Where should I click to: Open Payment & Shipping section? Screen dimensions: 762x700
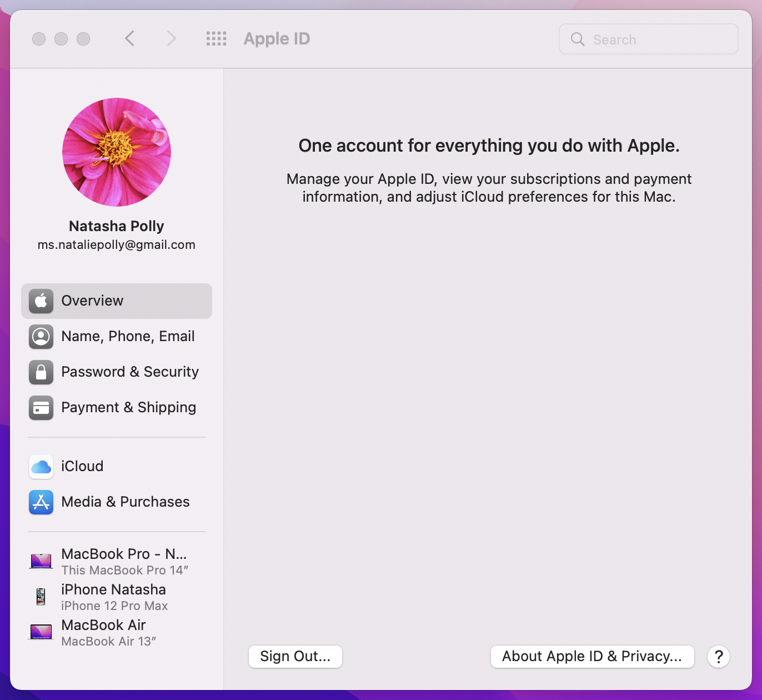[117, 408]
